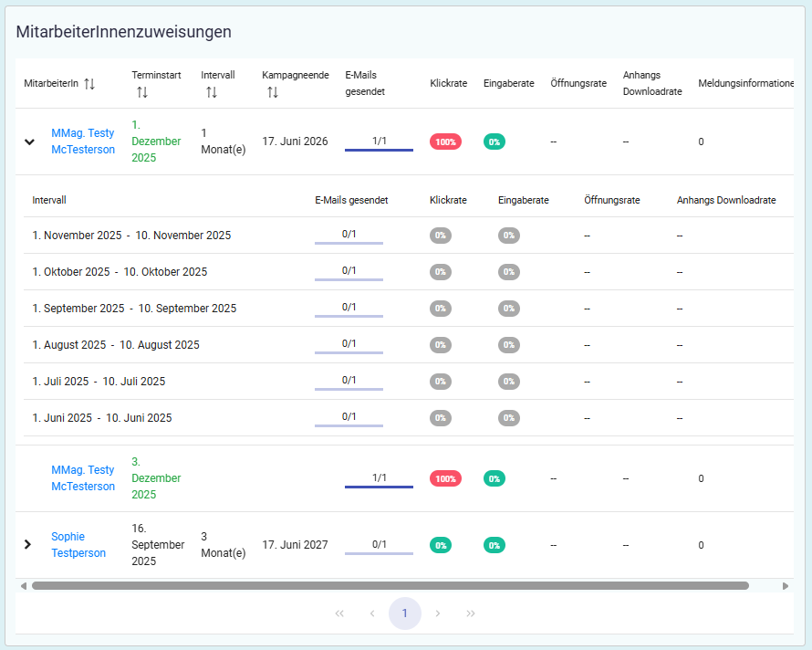
Task: Open second MMag. Testy McTesterson link
Action: tap(83, 478)
